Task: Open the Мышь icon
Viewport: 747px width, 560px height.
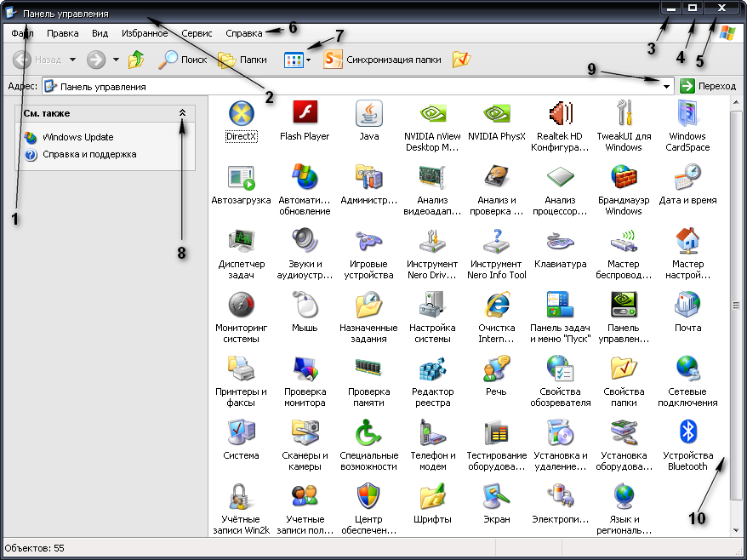Action: (x=305, y=305)
